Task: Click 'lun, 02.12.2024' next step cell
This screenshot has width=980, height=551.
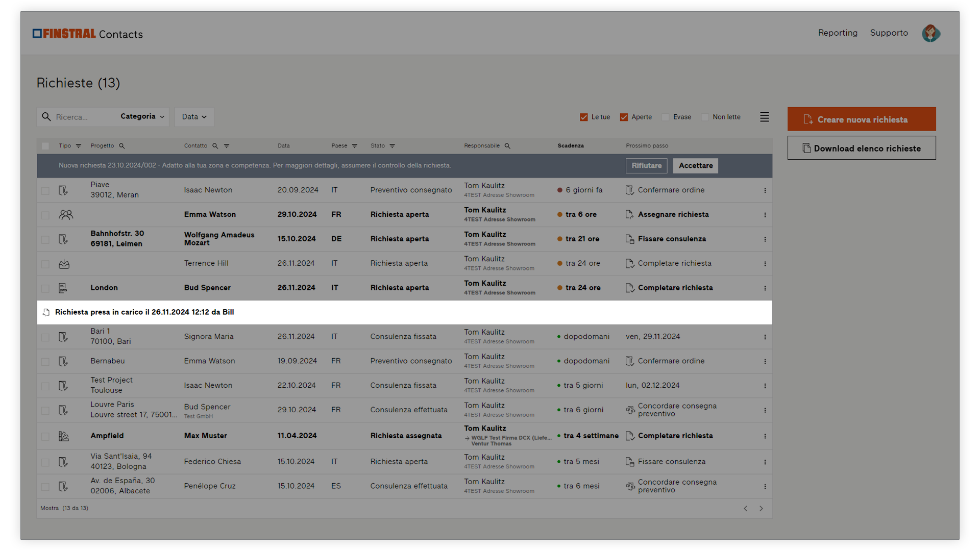Action: point(652,386)
